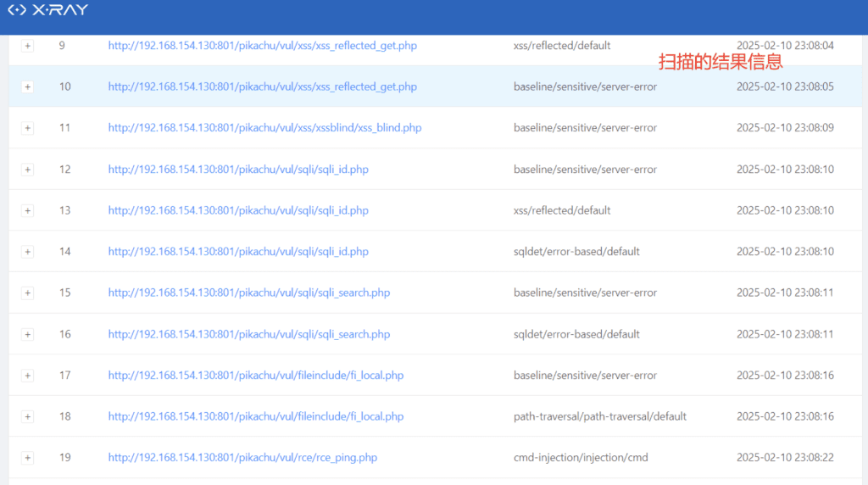Select path-traversal/path-traversal/default plugin text
Viewport: 868px width, 485px height.
tap(600, 415)
